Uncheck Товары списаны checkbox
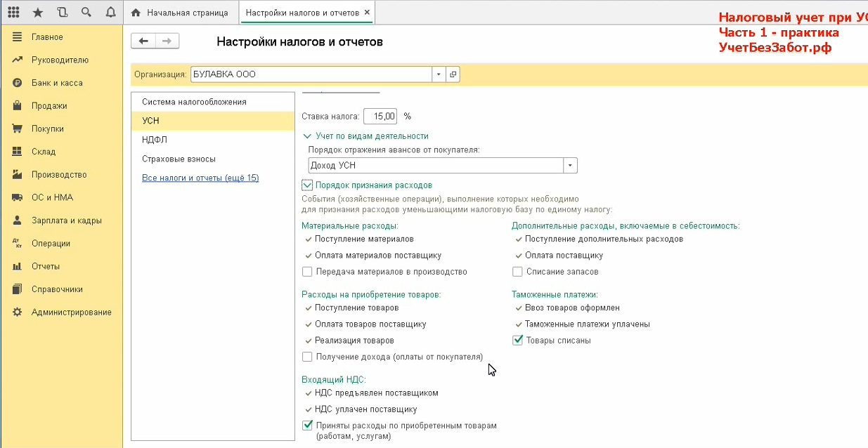This screenshot has height=448, width=868. pyautogui.click(x=518, y=341)
